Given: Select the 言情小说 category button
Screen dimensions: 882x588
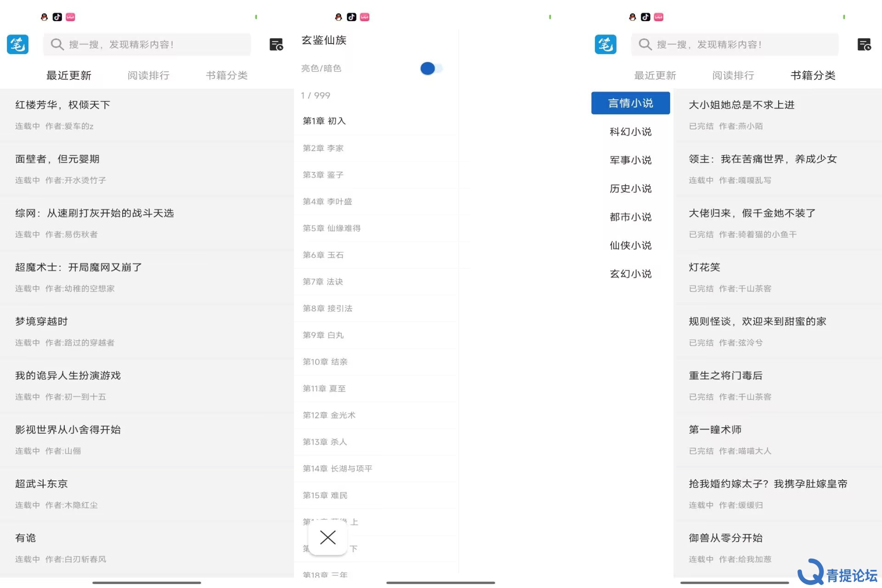Looking at the screenshot, I should pyautogui.click(x=630, y=103).
